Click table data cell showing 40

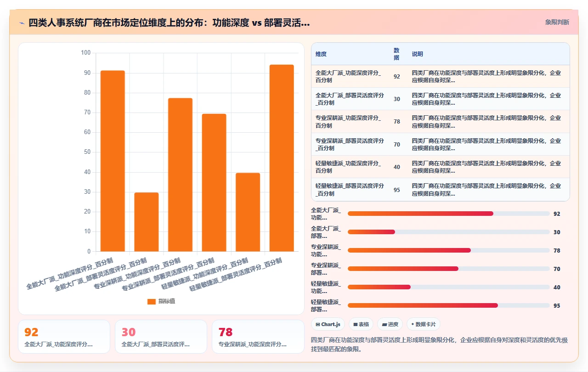pos(397,167)
